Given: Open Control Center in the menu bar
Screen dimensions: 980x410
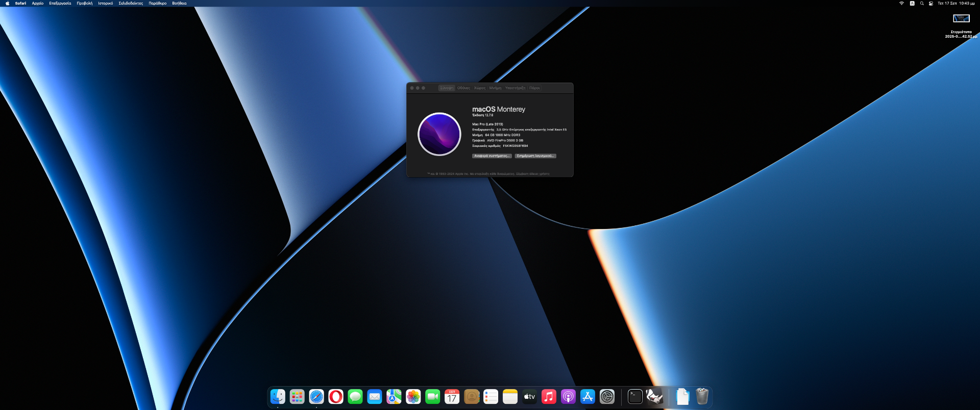Looking at the screenshot, I should (931, 3).
